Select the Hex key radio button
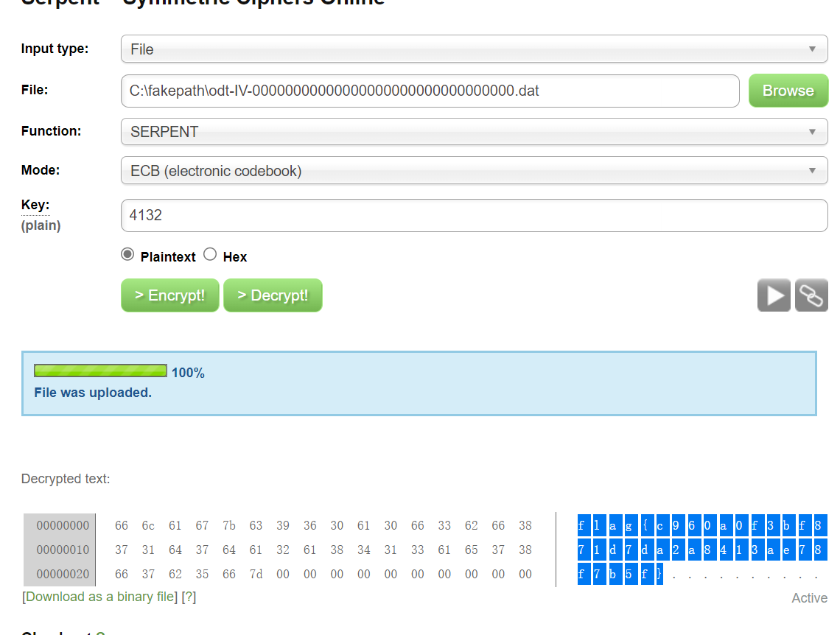 point(210,254)
